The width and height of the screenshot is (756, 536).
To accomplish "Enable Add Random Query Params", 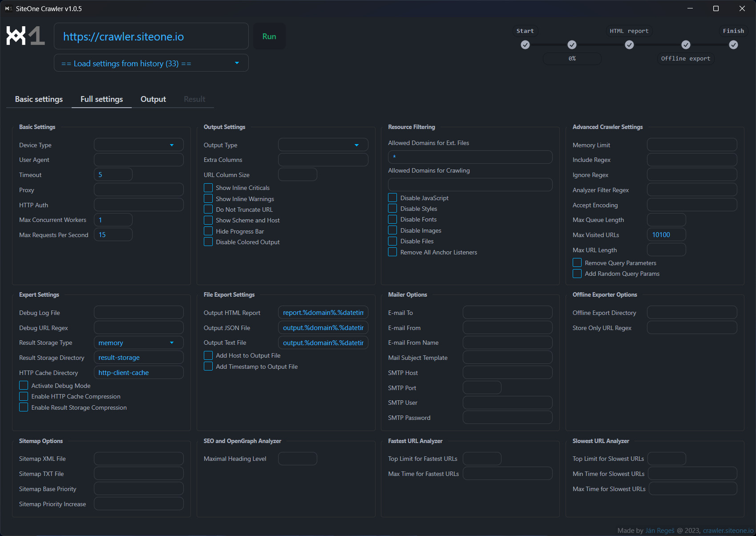I will [577, 274].
